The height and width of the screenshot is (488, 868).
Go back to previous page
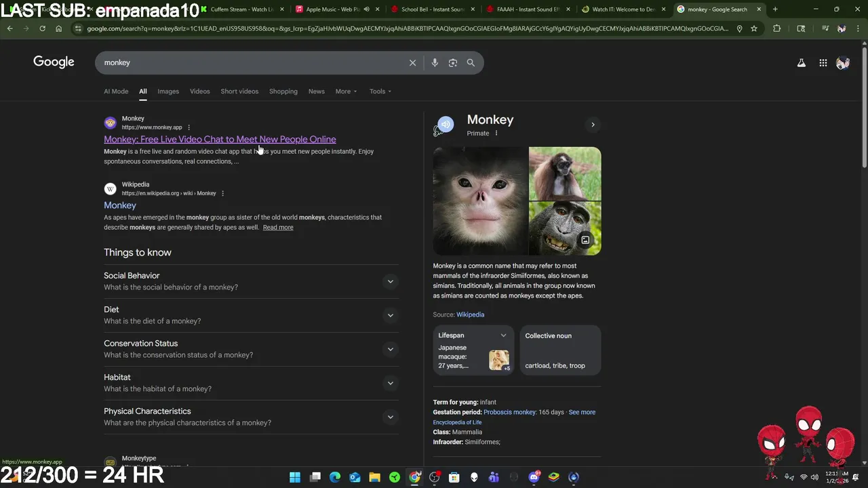pyautogui.click(x=9, y=28)
